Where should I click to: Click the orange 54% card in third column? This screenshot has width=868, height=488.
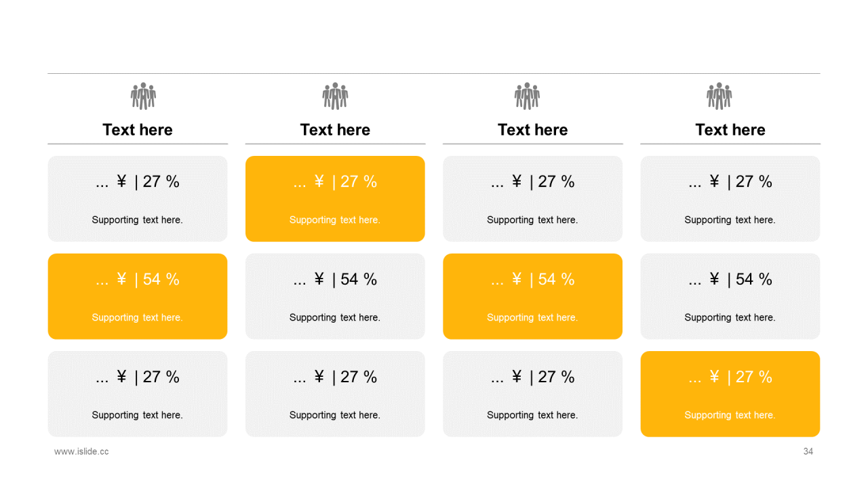[532, 296]
